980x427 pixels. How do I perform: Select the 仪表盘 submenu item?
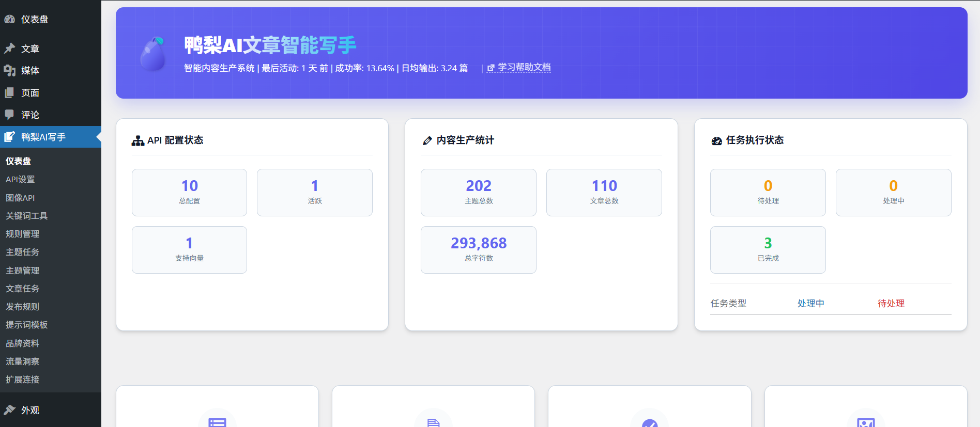click(x=51, y=161)
